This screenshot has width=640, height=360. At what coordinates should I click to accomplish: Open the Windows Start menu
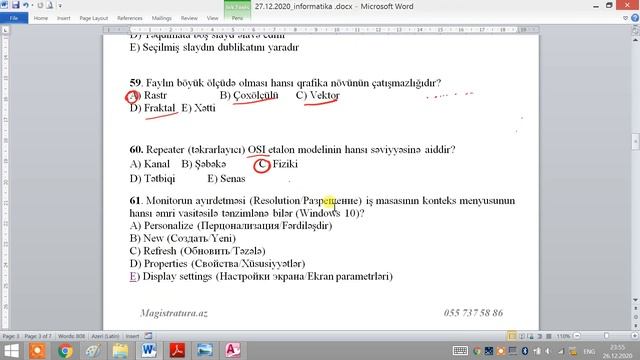pyautogui.click(x=11, y=351)
